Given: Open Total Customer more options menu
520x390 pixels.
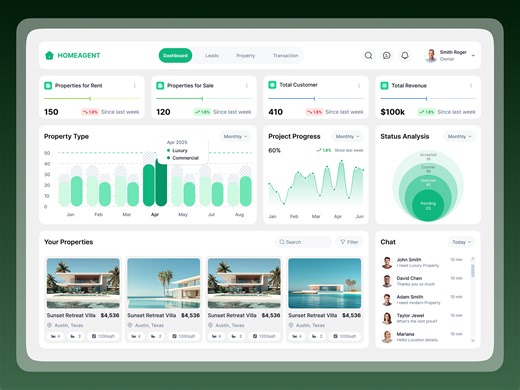Looking at the screenshot, I should pyautogui.click(x=359, y=86).
